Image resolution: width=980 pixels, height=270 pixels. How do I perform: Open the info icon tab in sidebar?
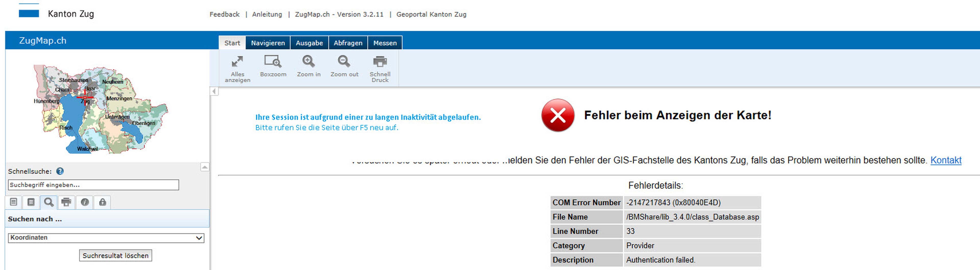(84, 202)
